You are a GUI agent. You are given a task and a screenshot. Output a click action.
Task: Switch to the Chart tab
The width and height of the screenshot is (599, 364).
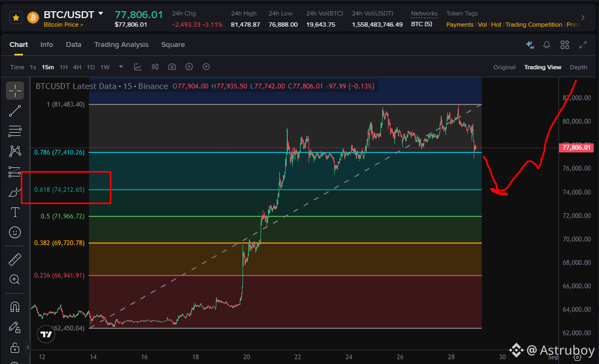pyautogui.click(x=19, y=45)
